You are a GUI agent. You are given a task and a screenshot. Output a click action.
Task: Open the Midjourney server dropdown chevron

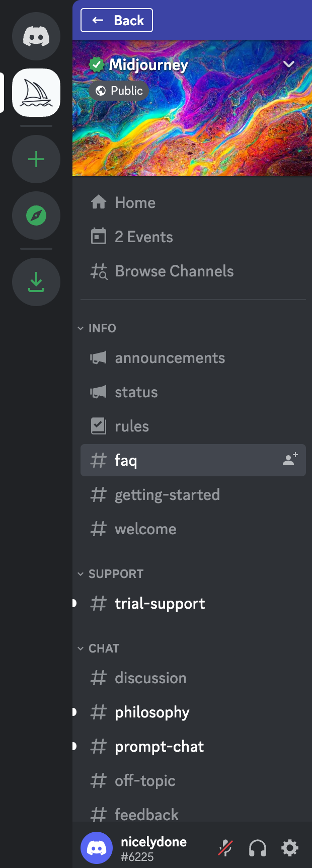tap(289, 64)
